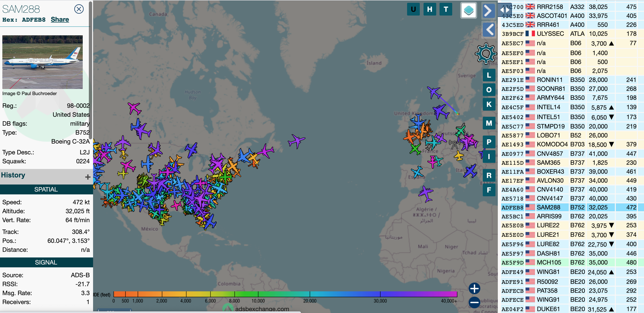Click the purple plane over the Atlantic
644x313 pixels.
pyautogui.click(x=297, y=141)
